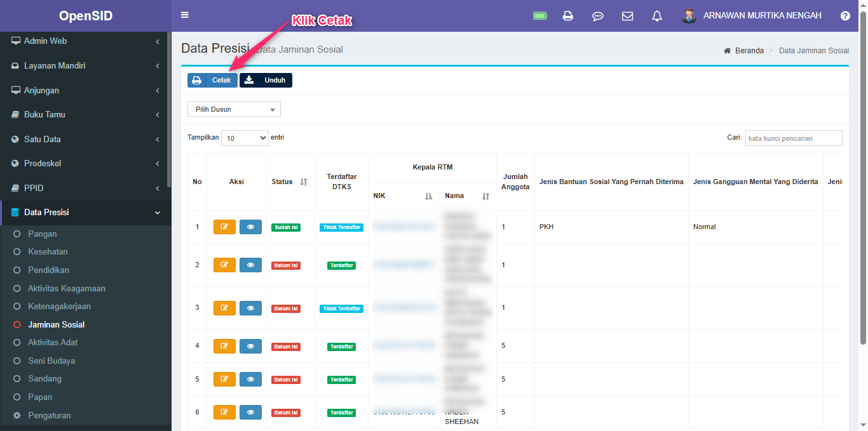Open Sandang menu item

44,378
